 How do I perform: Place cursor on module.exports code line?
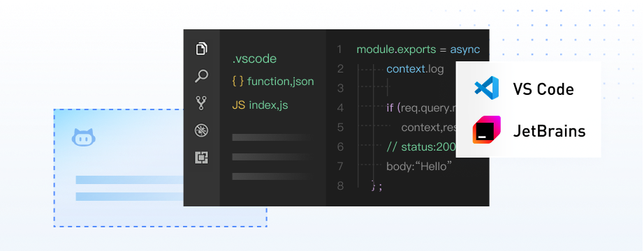click(x=418, y=50)
